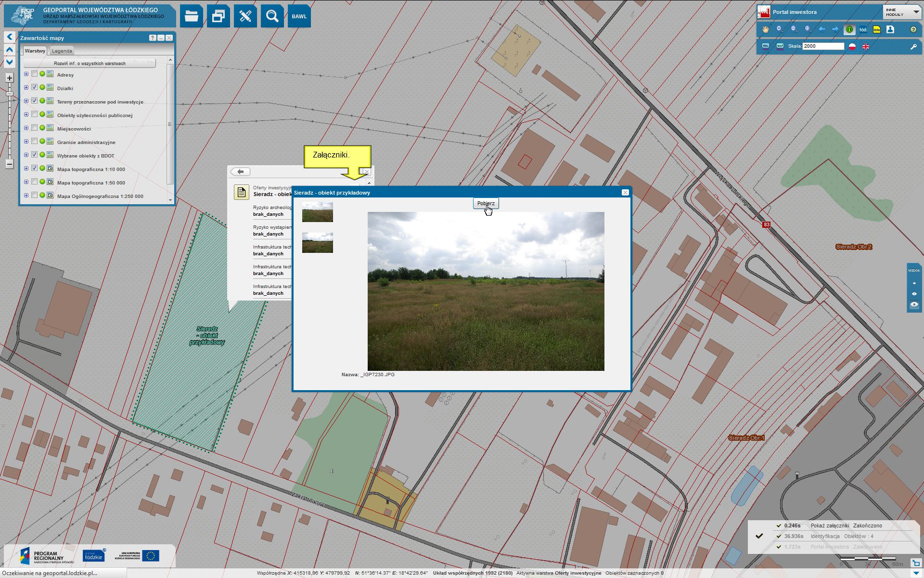Viewport: 924px width, 578px height.
Task: Click the overlapping windows toolbar icon
Action: pos(218,16)
